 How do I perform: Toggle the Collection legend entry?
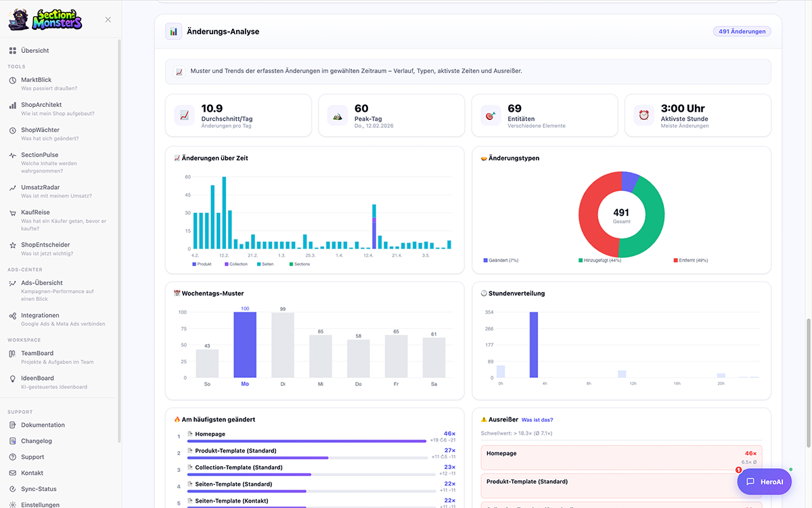click(236, 264)
